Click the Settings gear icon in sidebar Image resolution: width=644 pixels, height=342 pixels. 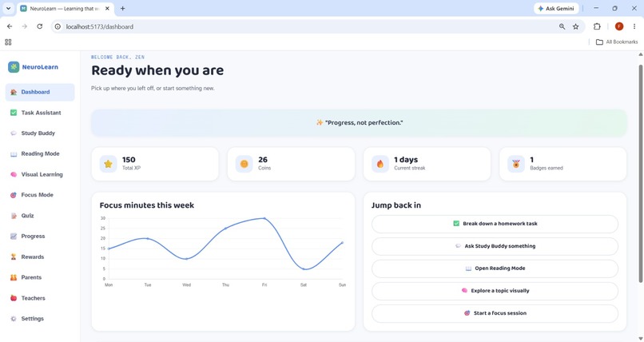14,319
